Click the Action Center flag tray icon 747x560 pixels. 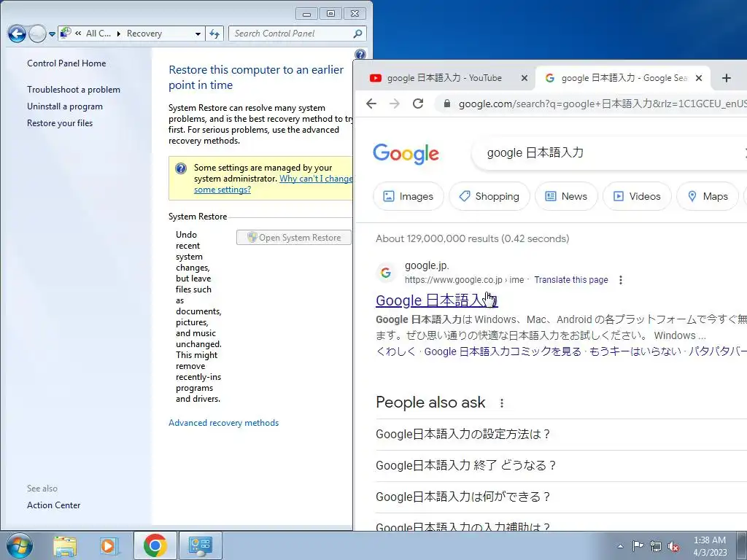(638, 546)
